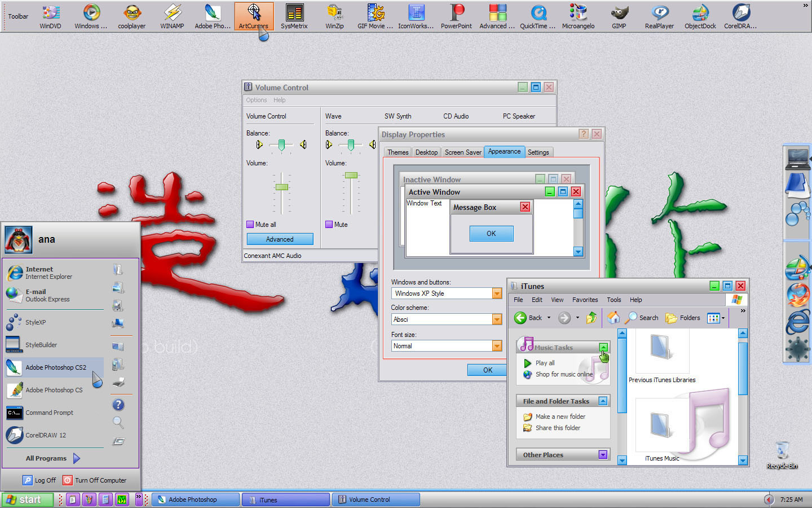Click Make a new folder link

pos(560,417)
